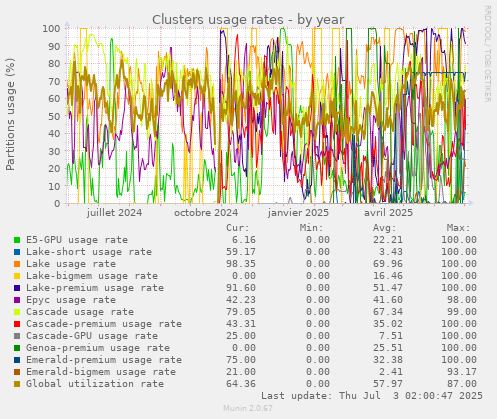Click the Epyc purple legend swatch
The image size is (497, 419).
[17, 300]
